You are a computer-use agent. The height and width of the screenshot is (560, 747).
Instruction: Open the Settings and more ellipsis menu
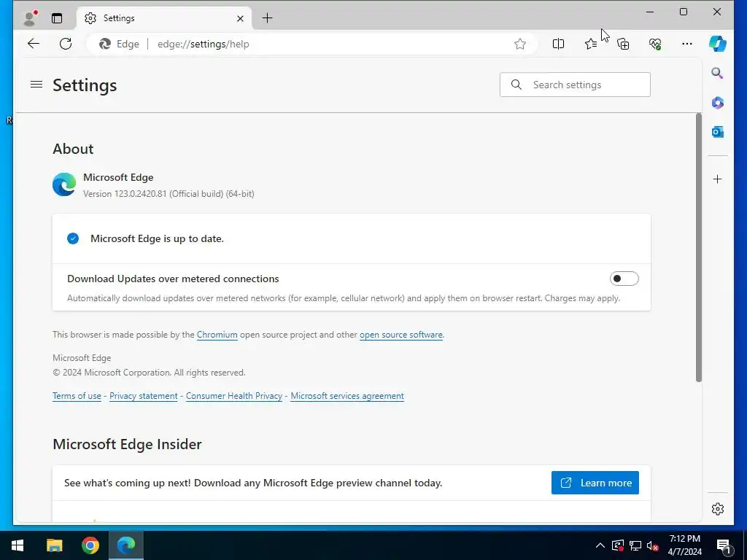coord(687,44)
